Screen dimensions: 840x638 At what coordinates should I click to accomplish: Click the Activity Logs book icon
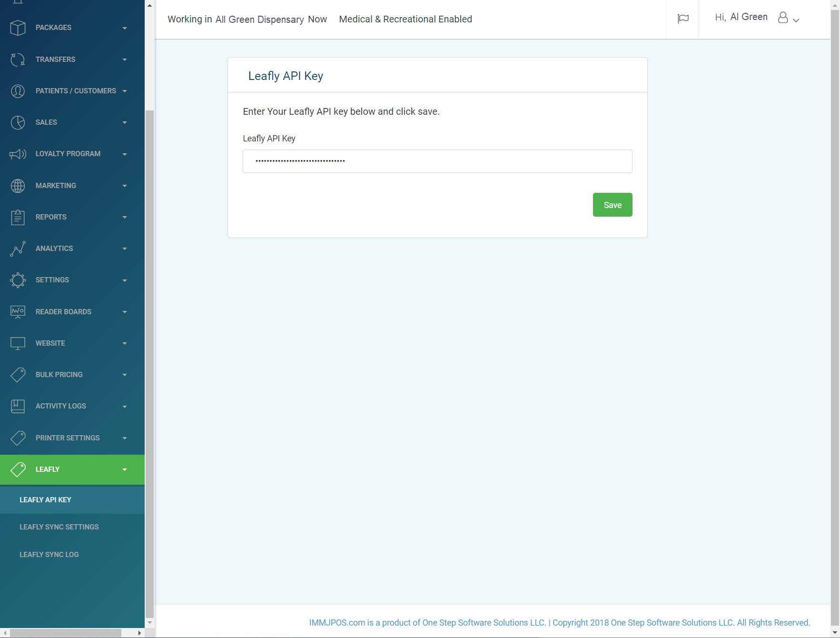coord(18,406)
